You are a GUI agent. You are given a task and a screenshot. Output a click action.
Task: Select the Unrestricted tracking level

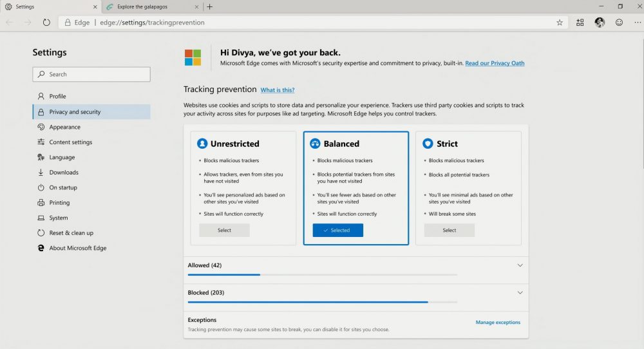point(224,230)
